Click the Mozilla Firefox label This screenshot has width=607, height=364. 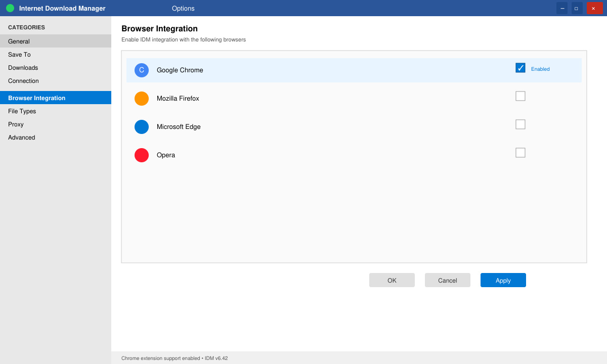tap(178, 99)
